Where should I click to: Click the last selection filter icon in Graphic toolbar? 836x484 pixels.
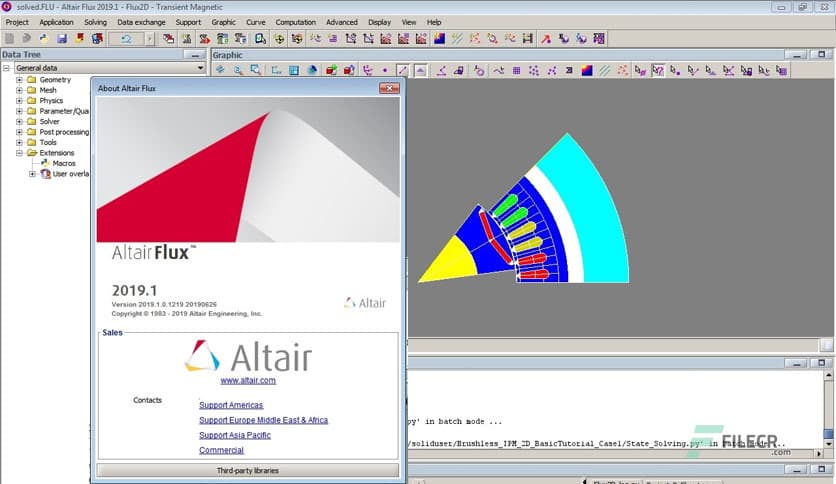pyautogui.click(x=782, y=70)
